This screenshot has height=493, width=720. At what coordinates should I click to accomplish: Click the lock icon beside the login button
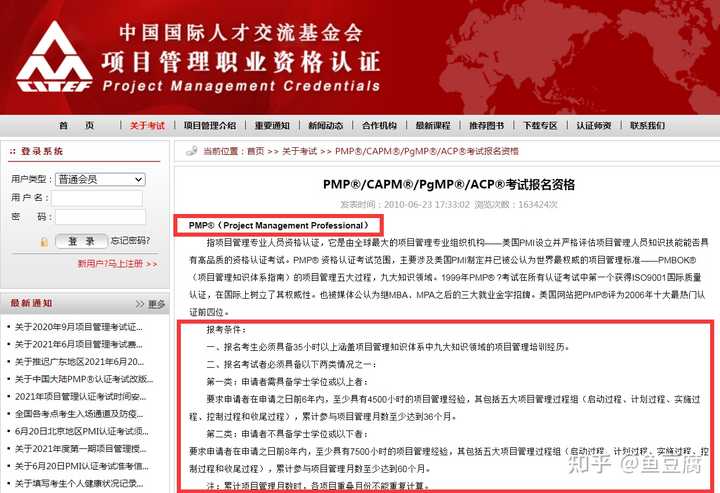[x=44, y=241]
